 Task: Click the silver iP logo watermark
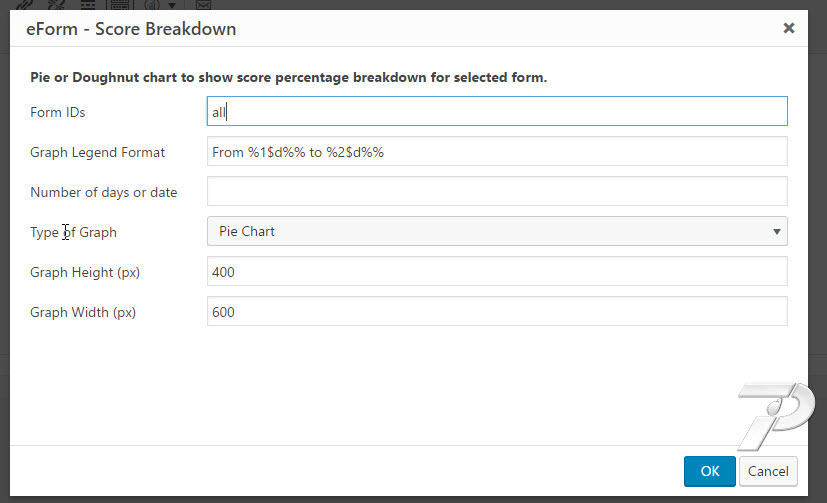(x=776, y=417)
